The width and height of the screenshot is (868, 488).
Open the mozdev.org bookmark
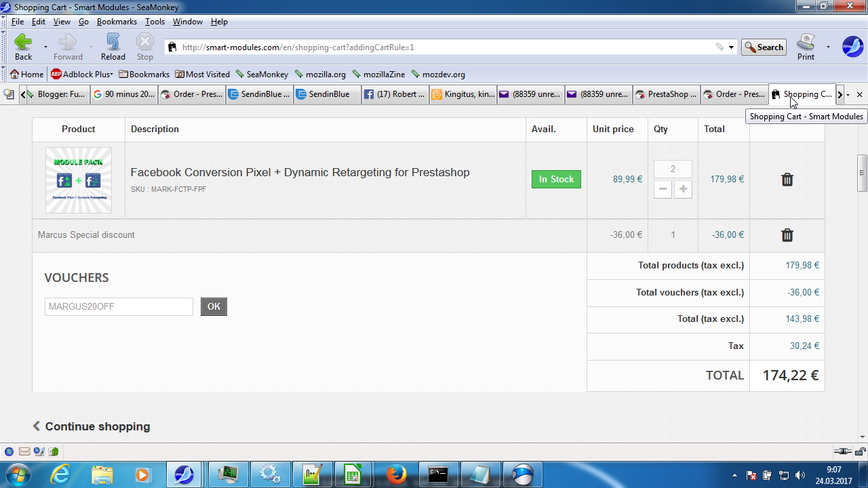(438, 75)
